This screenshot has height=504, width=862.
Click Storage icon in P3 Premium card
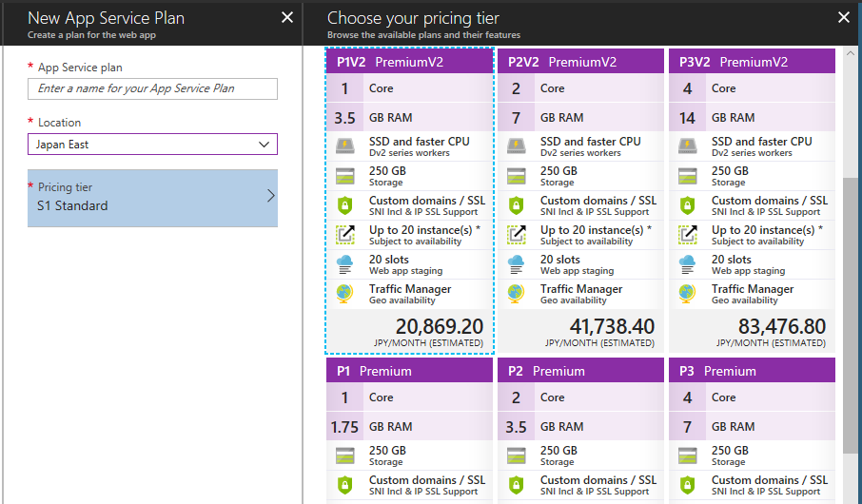point(688,456)
